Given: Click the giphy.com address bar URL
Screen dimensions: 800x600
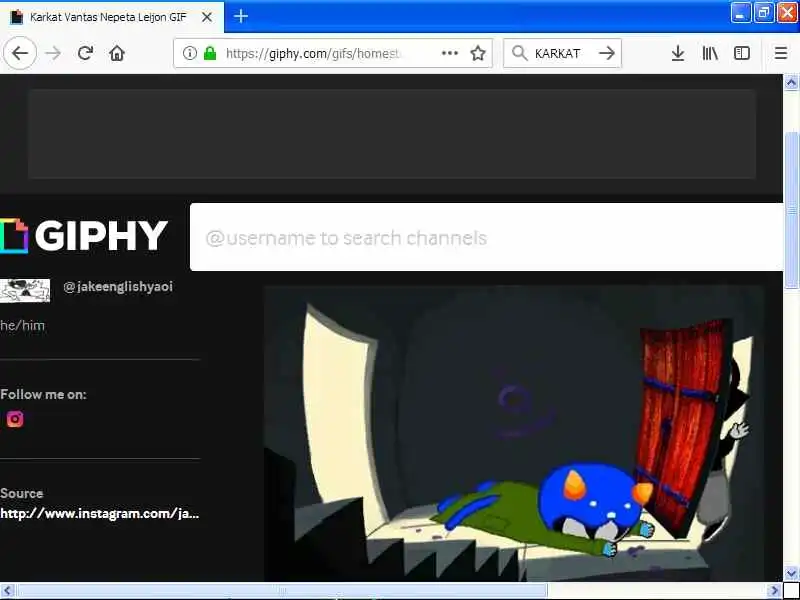Looking at the screenshot, I should click(x=313, y=54).
